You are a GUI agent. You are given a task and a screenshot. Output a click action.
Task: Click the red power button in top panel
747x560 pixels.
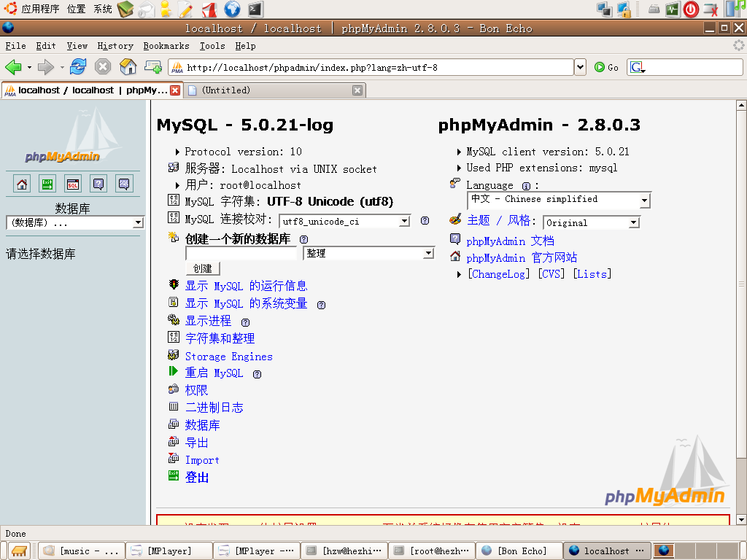pos(691,9)
